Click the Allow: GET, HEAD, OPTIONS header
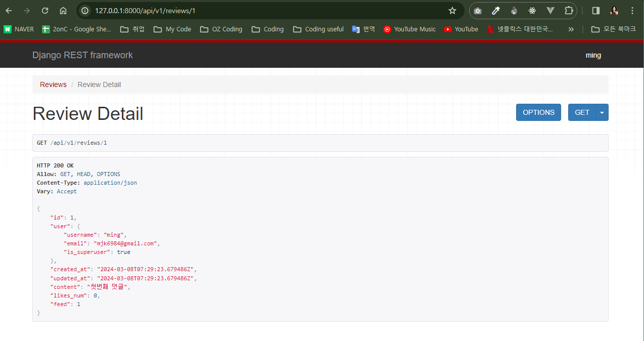The image size is (644, 341). (78, 174)
